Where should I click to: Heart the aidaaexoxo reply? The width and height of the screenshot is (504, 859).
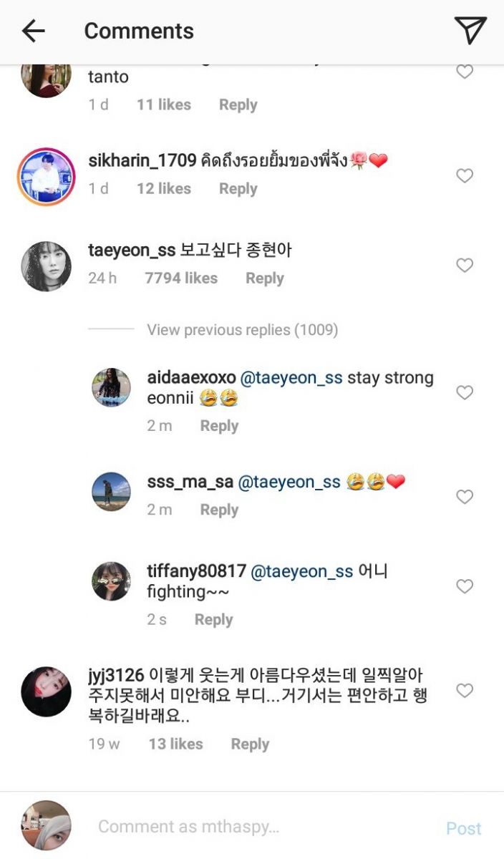[465, 392]
